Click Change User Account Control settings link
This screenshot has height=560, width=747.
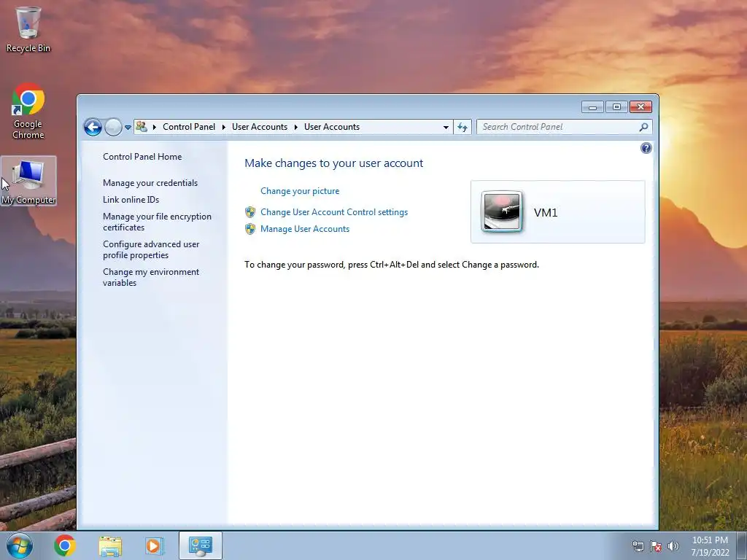pos(334,212)
